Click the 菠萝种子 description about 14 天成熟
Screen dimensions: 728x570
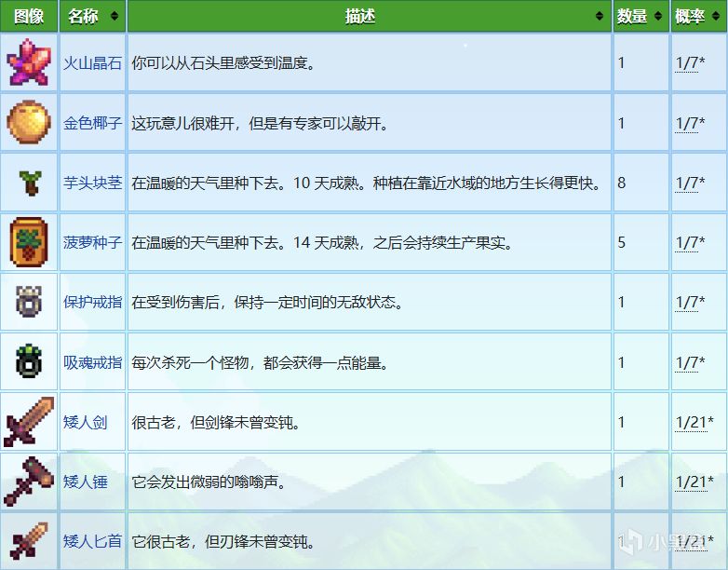(322, 242)
